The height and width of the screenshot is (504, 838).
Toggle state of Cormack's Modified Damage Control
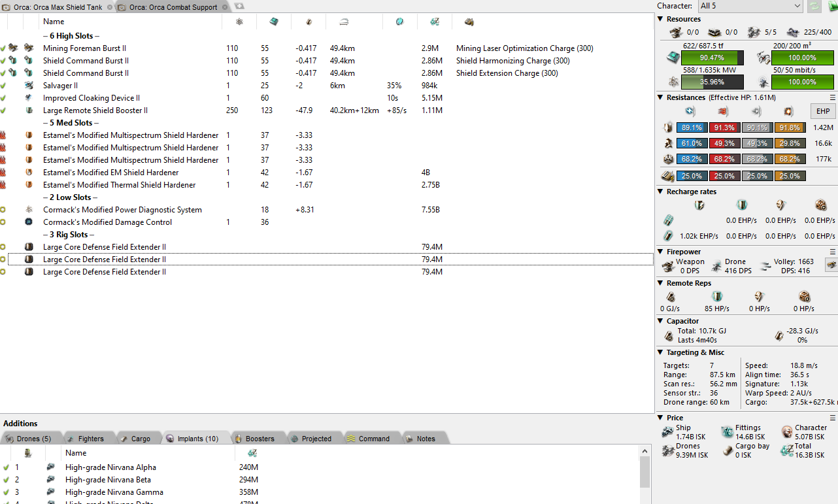click(x=3, y=222)
